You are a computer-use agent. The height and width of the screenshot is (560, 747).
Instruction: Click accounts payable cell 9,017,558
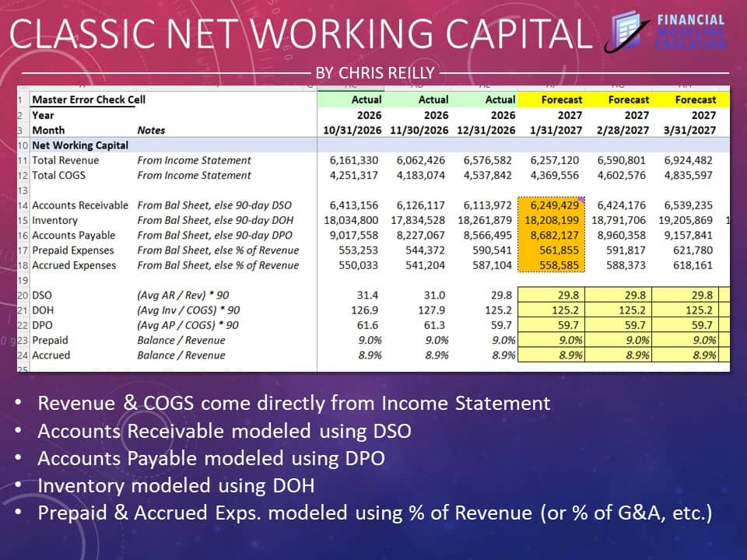point(354,235)
